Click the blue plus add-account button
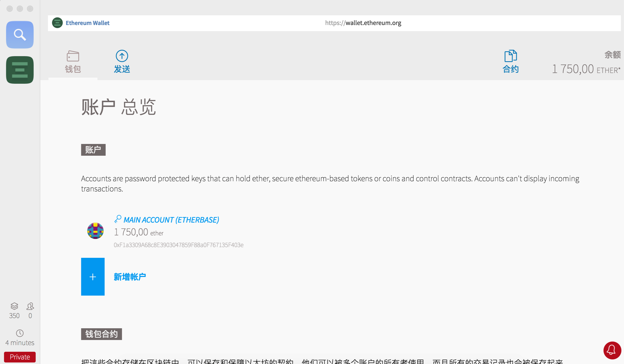 (x=93, y=277)
